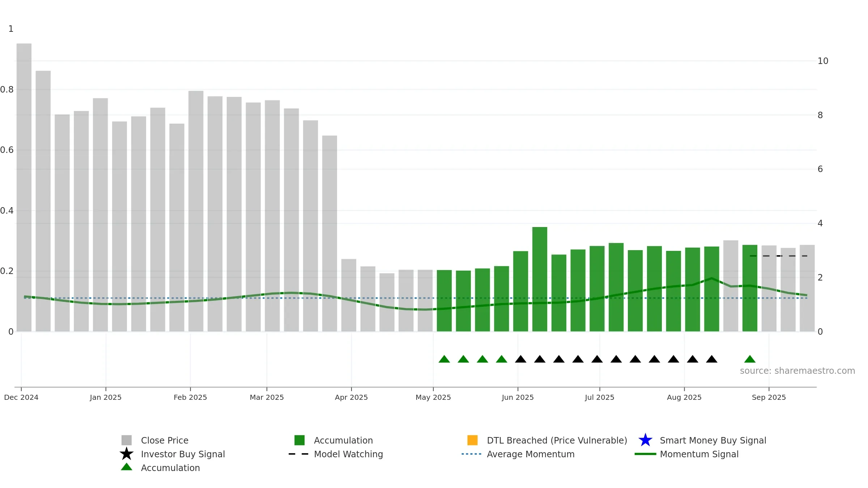Toggle the Model Watching legend label
The image size is (868, 488).
click(x=348, y=454)
